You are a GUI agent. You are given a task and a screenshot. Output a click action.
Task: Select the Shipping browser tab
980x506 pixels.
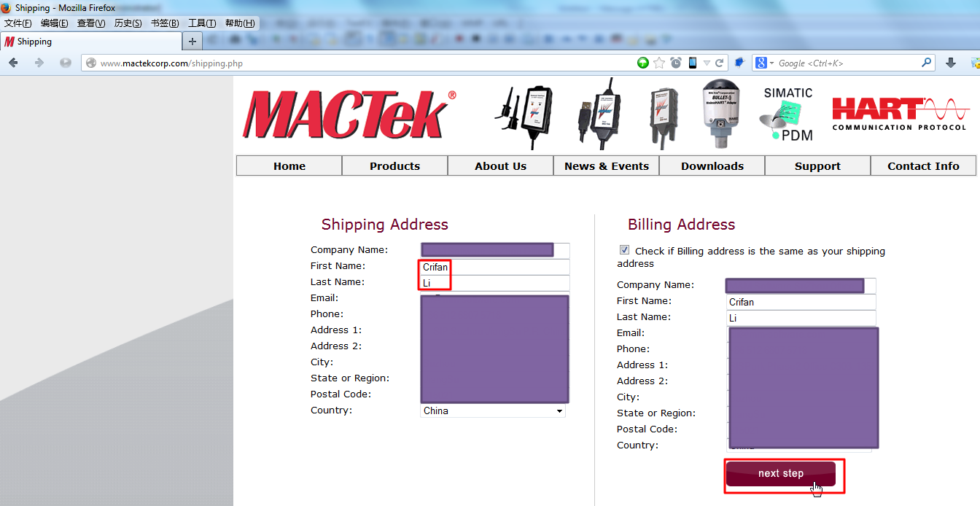point(91,42)
